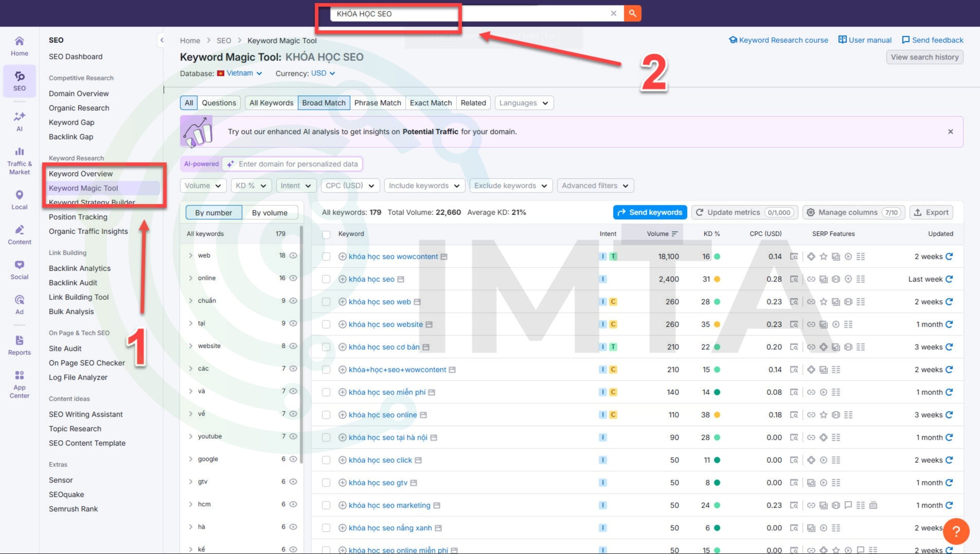
Task: Check the checkbox for khóa học seo wowcontent
Action: click(x=326, y=257)
